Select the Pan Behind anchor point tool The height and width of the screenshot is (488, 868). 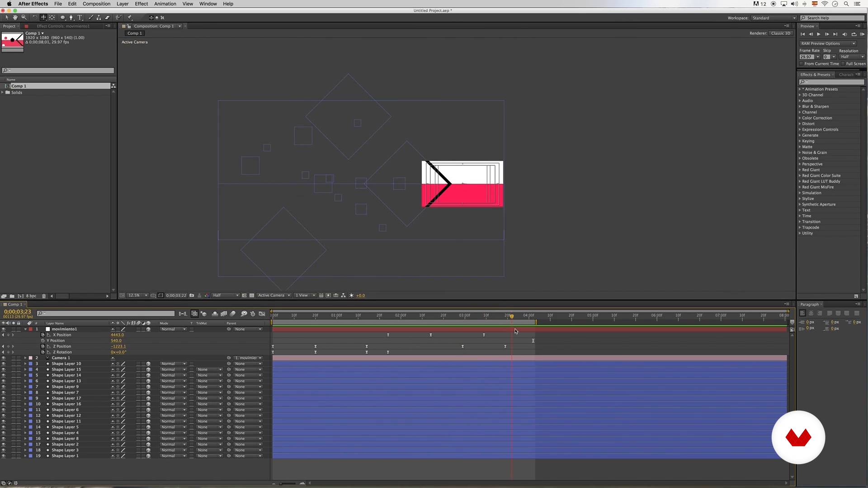[x=52, y=18]
